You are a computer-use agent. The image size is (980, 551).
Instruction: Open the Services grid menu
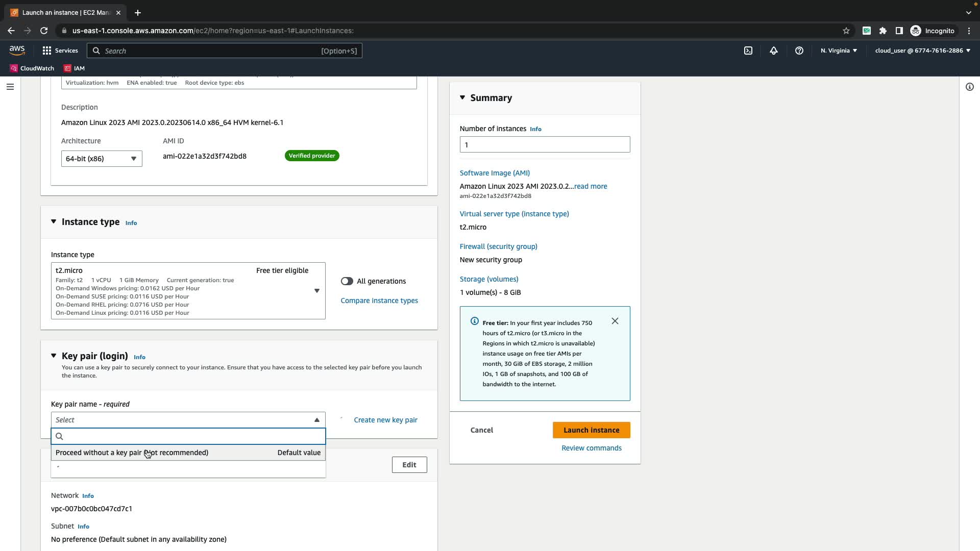coord(60,51)
